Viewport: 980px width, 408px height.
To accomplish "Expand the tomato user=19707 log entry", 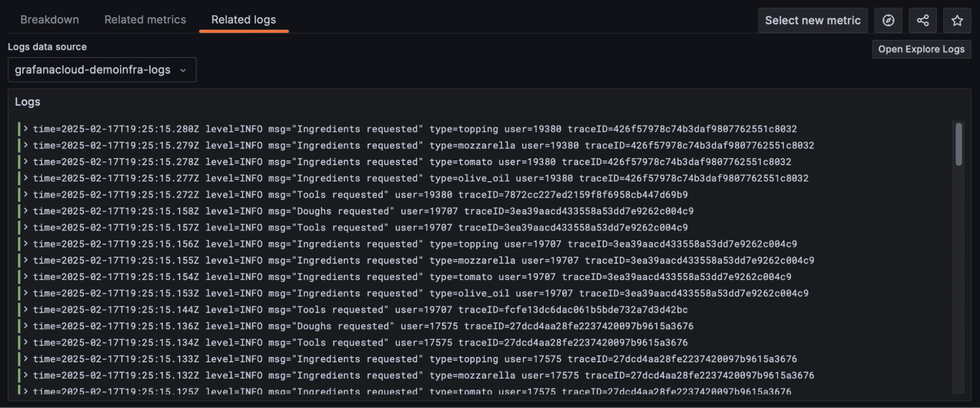I will coord(25,277).
